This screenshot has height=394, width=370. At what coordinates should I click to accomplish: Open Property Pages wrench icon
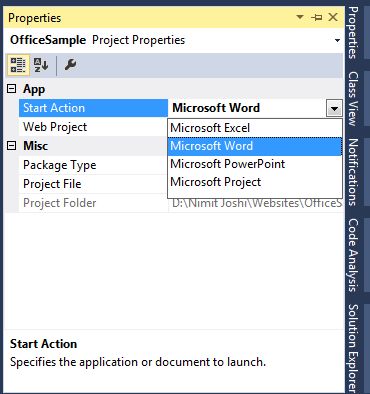click(x=70, y=65)
